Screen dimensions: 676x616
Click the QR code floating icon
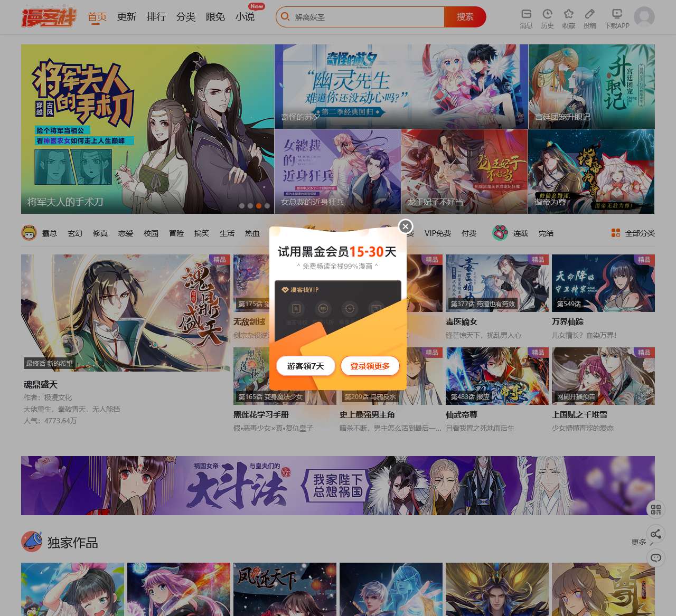pyautogui.click(x=656, y=509)
